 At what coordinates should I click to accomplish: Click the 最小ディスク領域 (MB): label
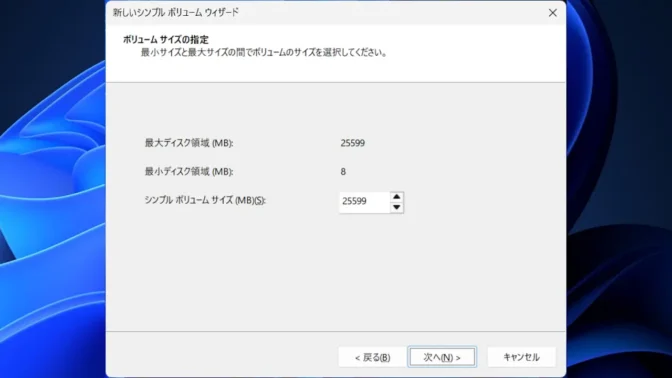tap(189, 172)
